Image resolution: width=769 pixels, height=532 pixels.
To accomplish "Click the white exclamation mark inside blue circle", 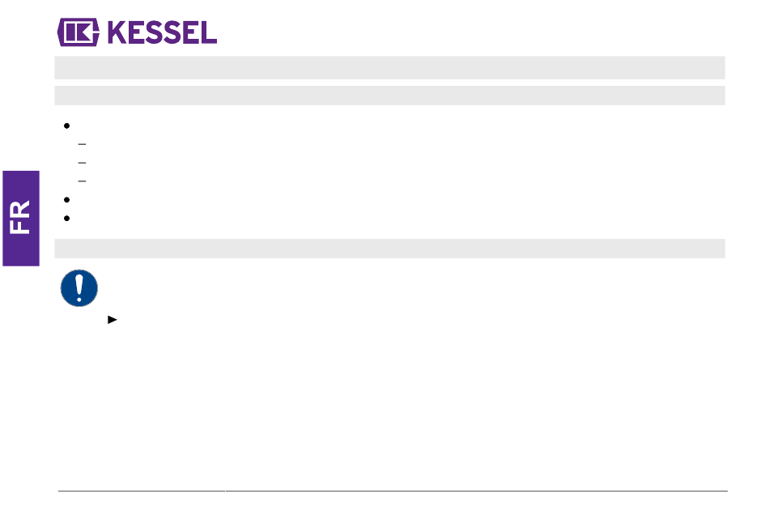I will pyautogui.click(x=79, y=288).
